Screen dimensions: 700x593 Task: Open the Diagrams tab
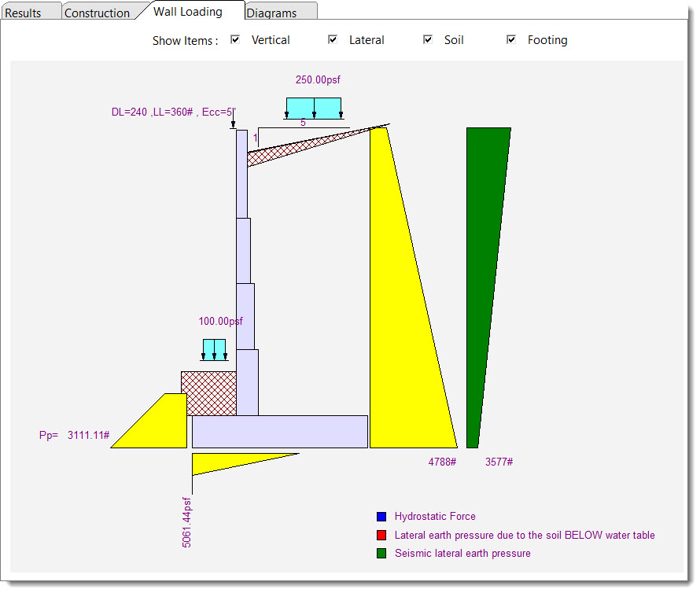(x=271, y=13)
